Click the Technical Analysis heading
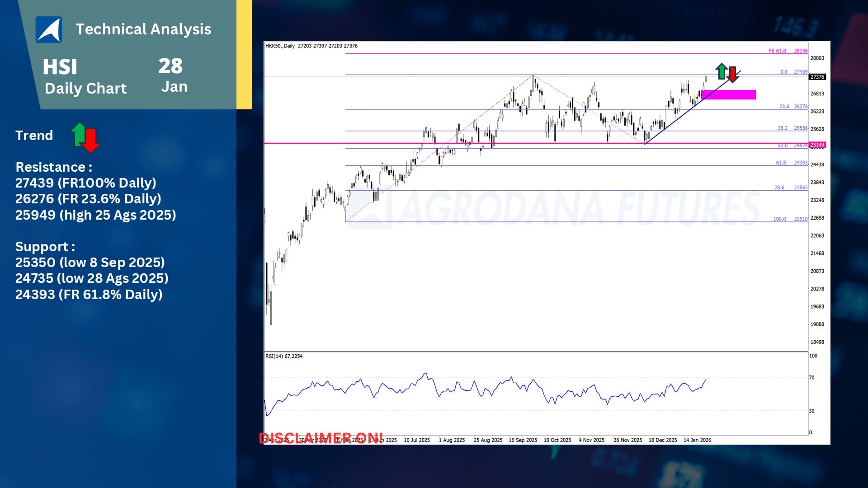 point(143,29)
